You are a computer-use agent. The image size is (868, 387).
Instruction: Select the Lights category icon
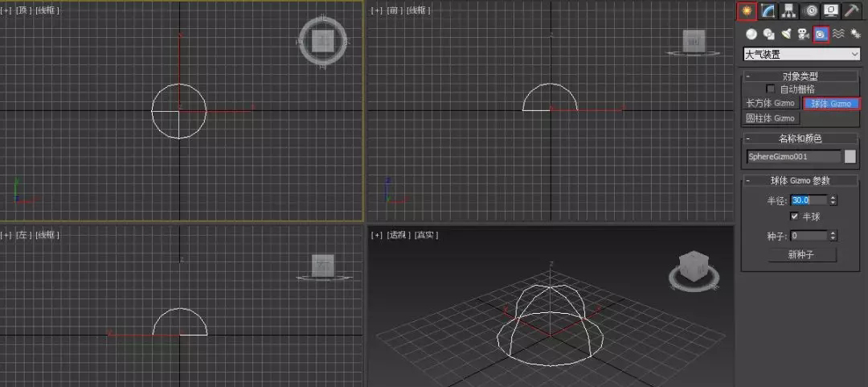(786, 35)
